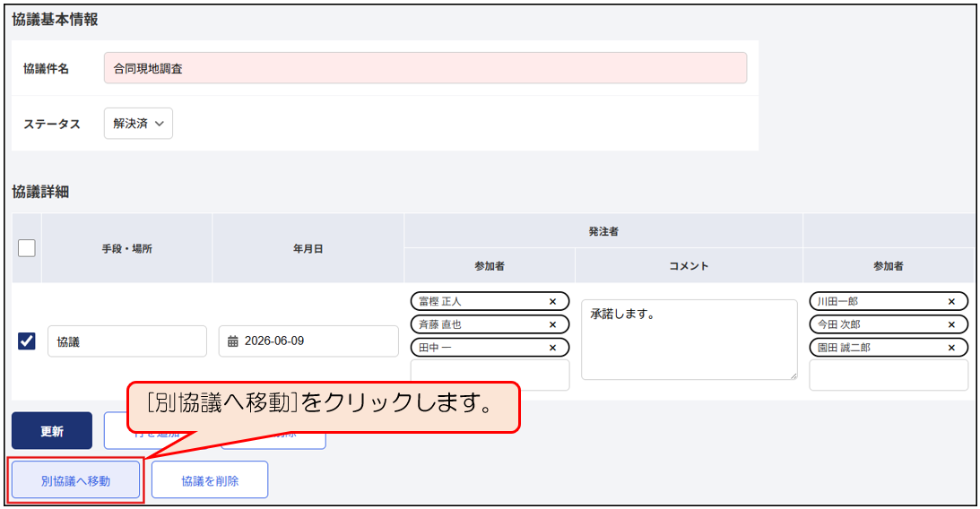Image resolution: width=980 pixels, height=509 pixels.
Task: Remove participant 川田一郎 tag
Action: [951, 302]
